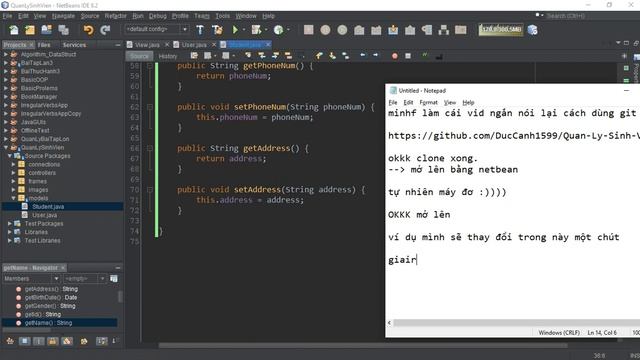Click the New Project toolbar icon

pyautogui.click(x=30, y=30)
